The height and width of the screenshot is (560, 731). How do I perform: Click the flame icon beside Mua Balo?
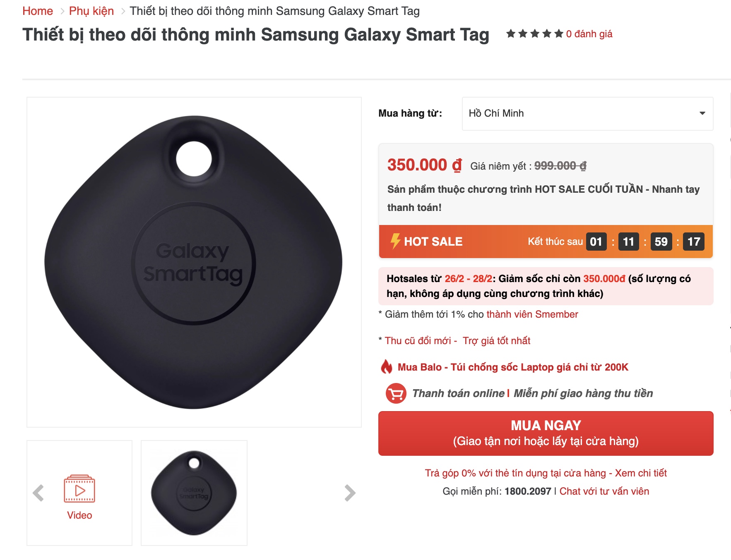click(387, 367)
